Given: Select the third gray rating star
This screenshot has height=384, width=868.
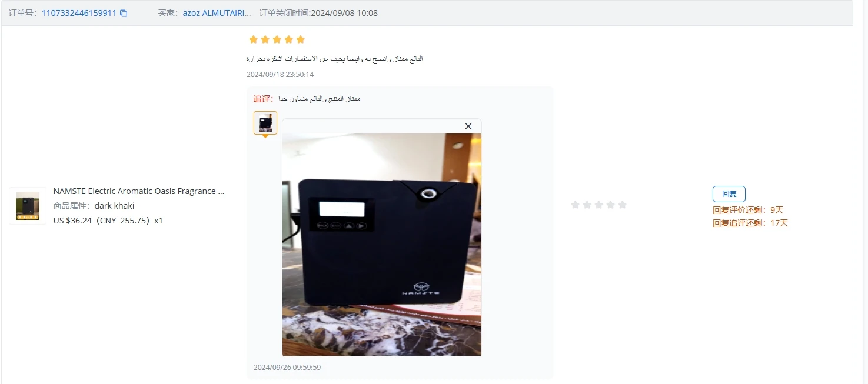Looking at the screenshot, I should coord(599,205).
